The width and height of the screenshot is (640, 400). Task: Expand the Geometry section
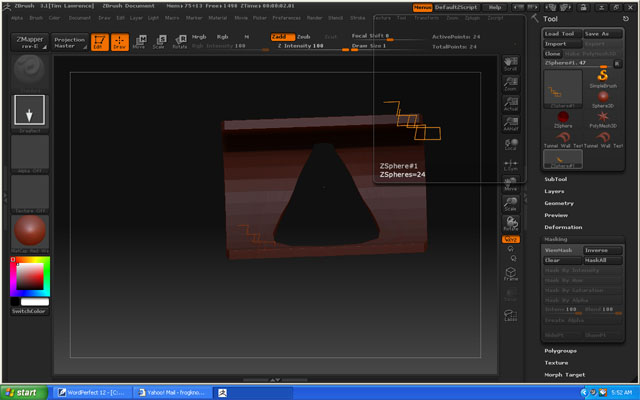[559, 203]
